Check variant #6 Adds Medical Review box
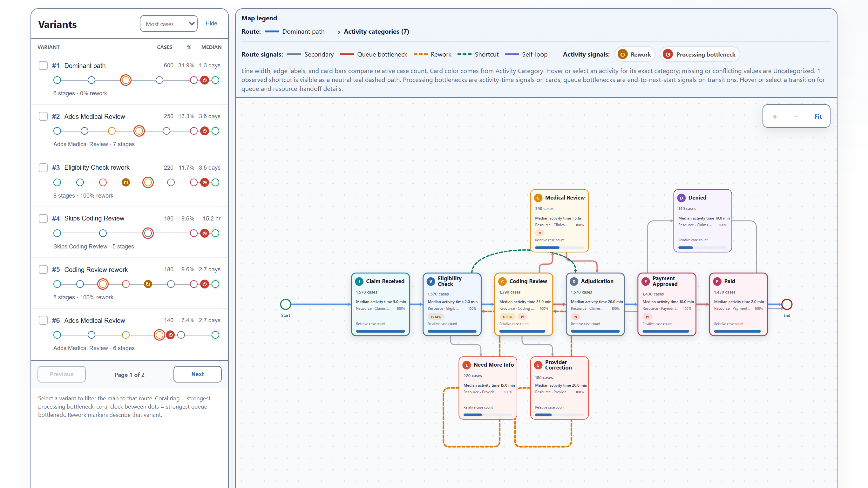The width and height of the screenshot is (868, 488). click(43, 320)
